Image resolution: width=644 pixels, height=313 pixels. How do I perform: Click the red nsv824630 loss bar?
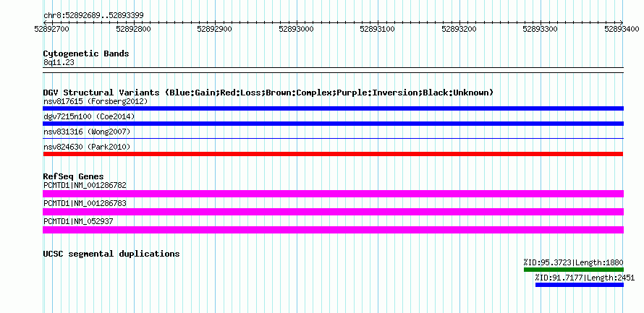pos(333,154)
